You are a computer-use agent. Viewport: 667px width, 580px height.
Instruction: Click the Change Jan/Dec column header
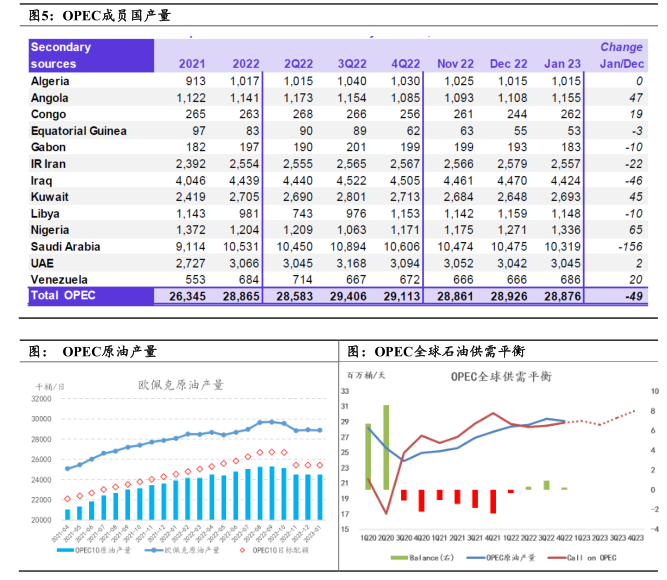[x=621, y=55]
